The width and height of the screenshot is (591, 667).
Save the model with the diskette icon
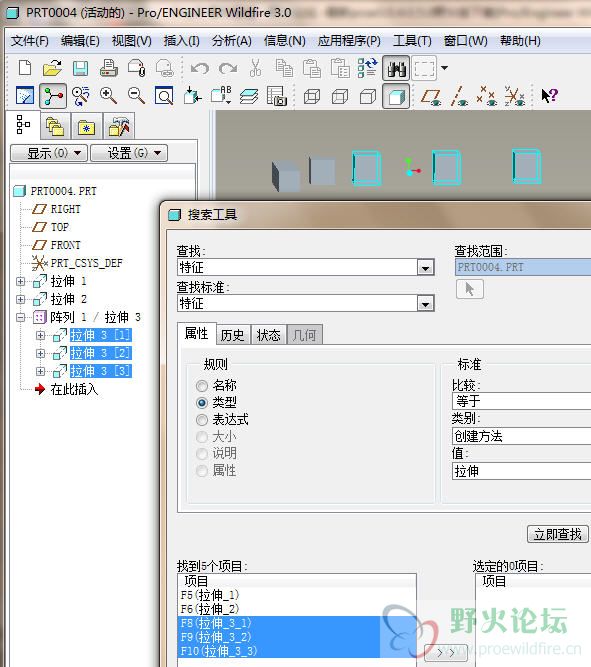coord(80,68)
